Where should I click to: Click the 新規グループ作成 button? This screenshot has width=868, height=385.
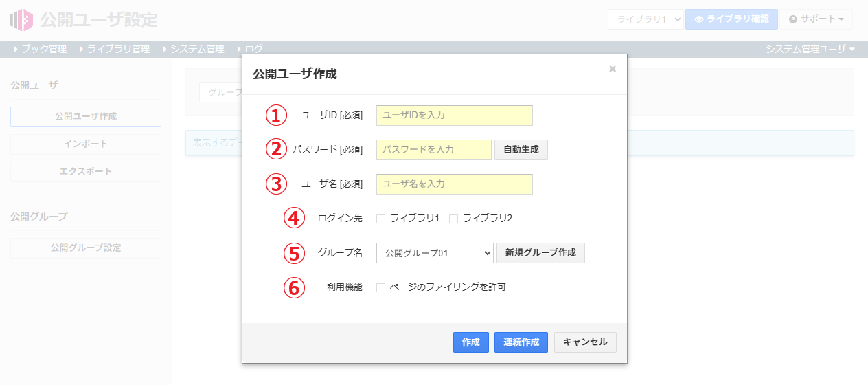click(540, 253)
